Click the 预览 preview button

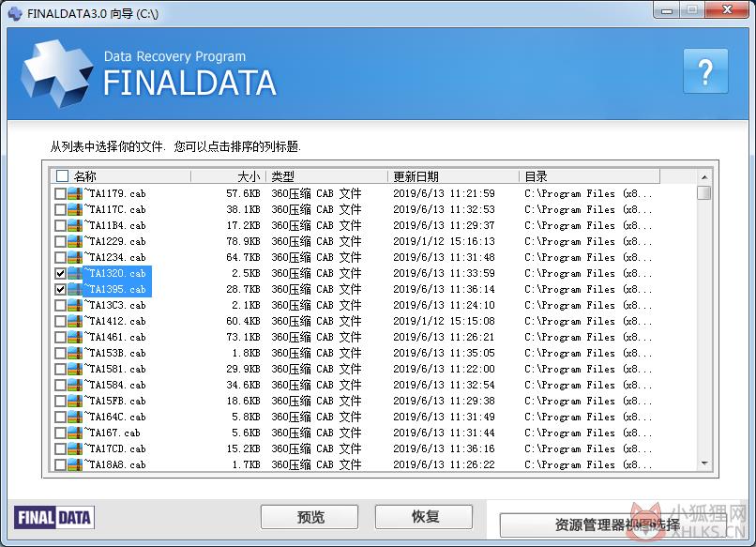coord(310,517)
